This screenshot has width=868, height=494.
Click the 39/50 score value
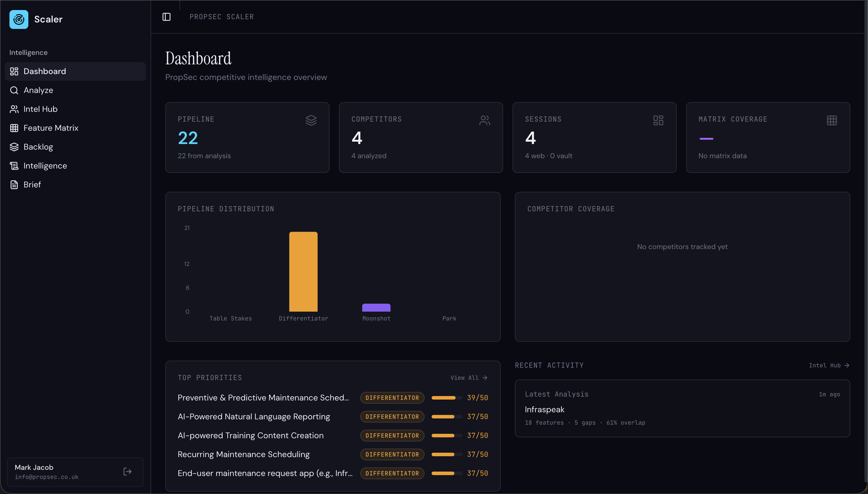pyautogui.click(x=477, y=398)
